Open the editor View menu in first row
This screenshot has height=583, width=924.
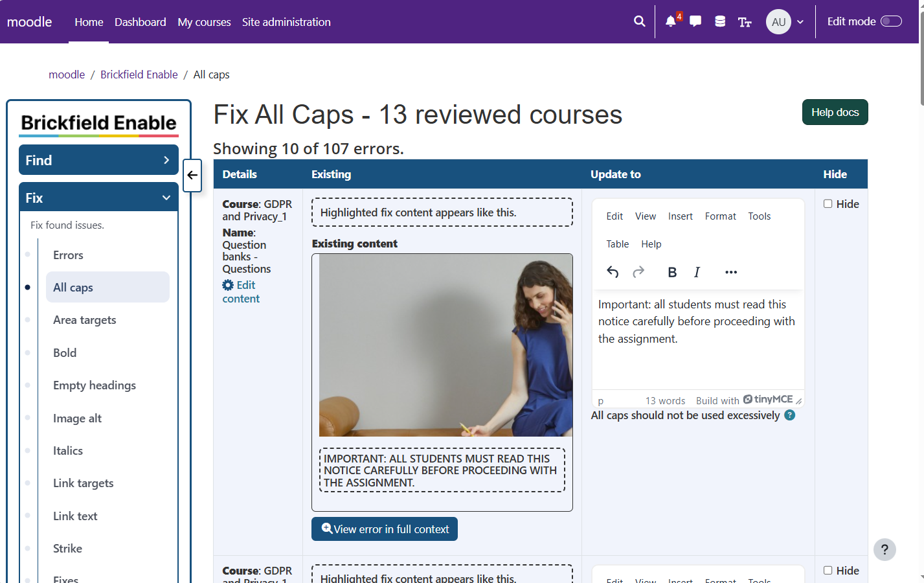646,216
